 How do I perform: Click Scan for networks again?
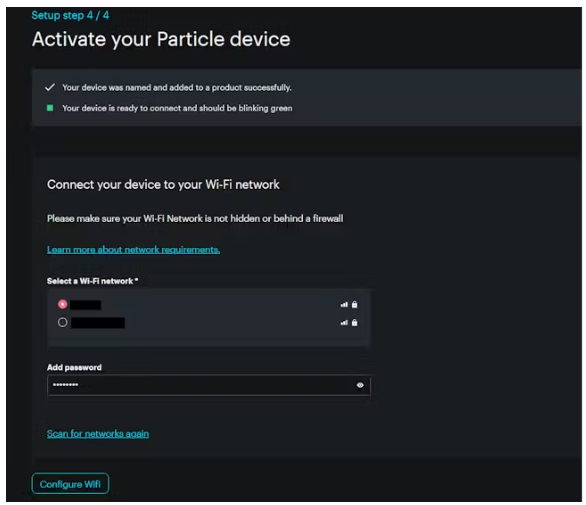click(98, 434)
